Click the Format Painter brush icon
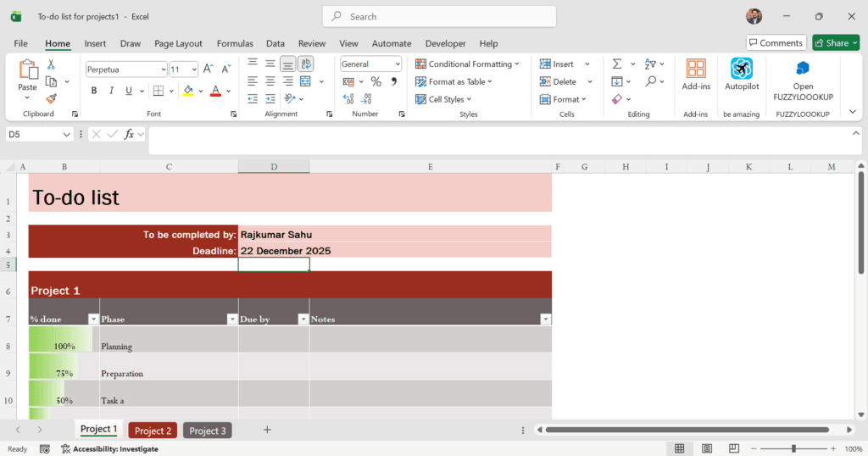 pos(51,98)
